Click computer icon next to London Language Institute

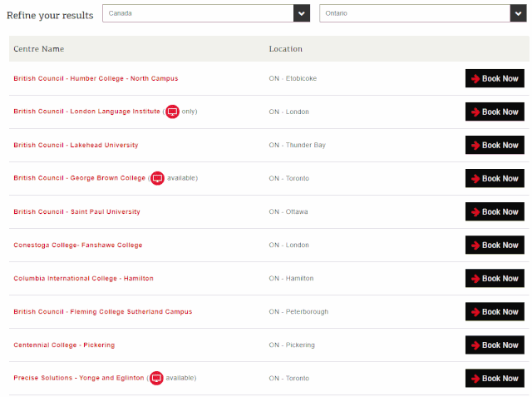pyautogui.click(x=172, y=112)
